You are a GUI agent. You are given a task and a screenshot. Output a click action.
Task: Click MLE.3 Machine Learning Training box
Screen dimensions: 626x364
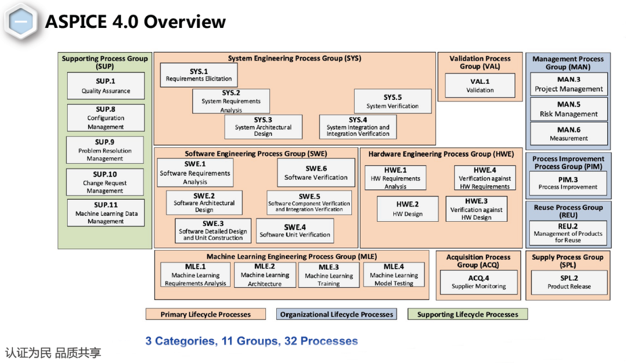(x=329, y=275)
